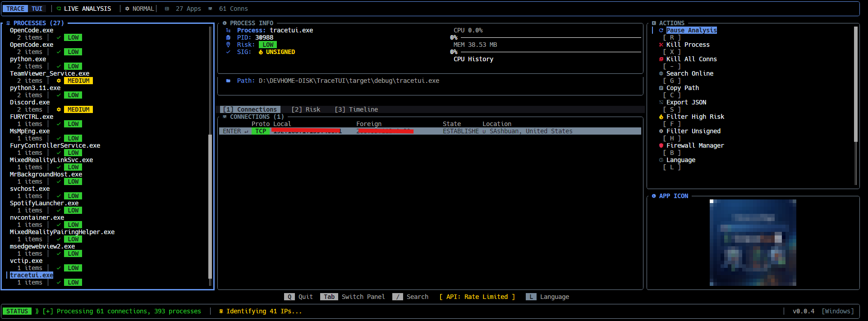The width and height of the screenshot is (868, 321).
Task: Click the Copy Path clipboard icon
Action: click(661, 88)
